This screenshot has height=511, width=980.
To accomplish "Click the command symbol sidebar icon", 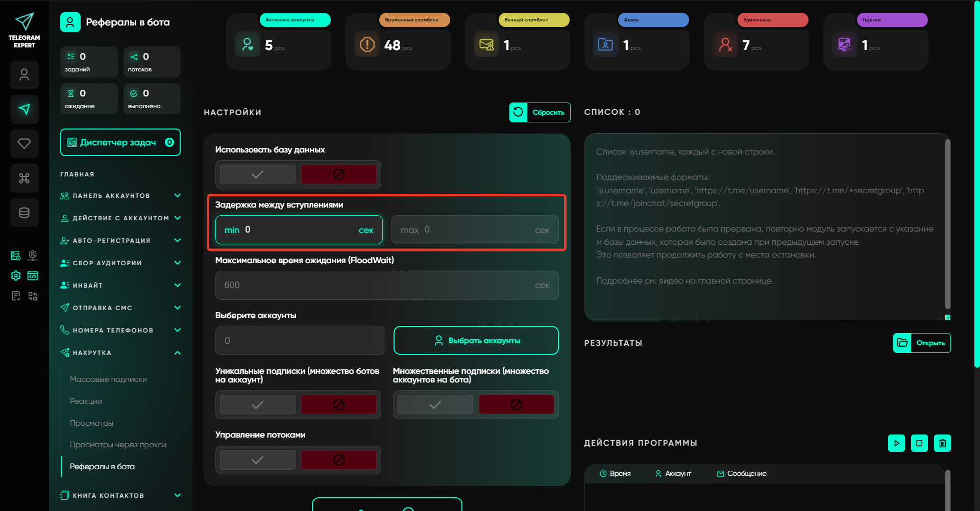I will (24, 178).
